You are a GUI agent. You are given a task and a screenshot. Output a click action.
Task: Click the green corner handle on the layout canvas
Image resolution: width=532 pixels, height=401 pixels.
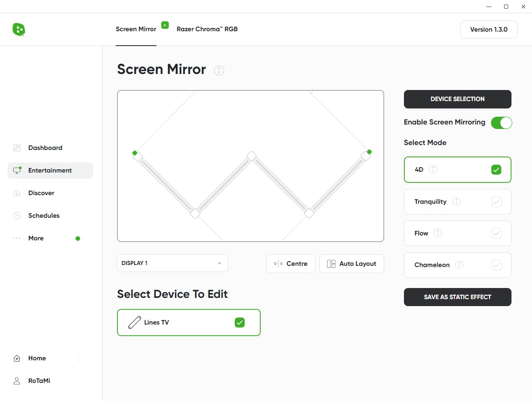click(x=135, y=153)
